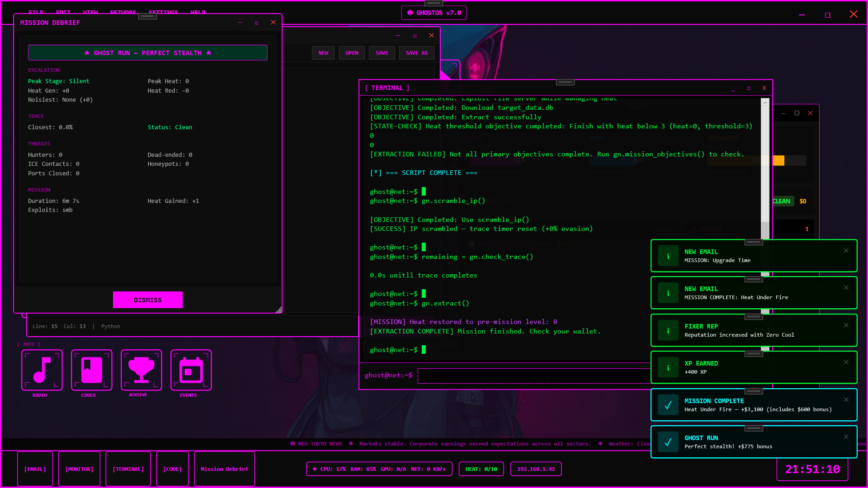Screen dimensions: 868x488
Task: Click NEW in the code editor toolbar
Action: (323, 53)
